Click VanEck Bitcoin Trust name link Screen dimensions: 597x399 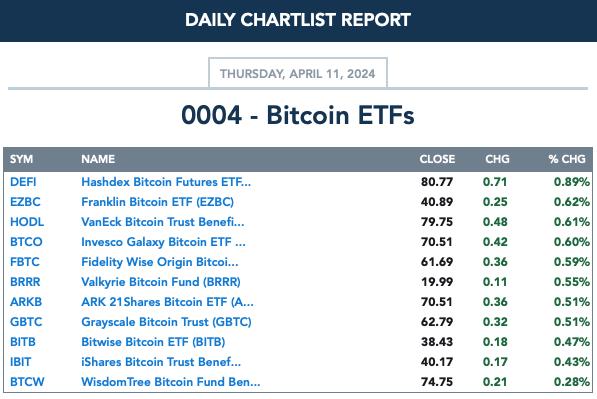click(x=163, y=222)
